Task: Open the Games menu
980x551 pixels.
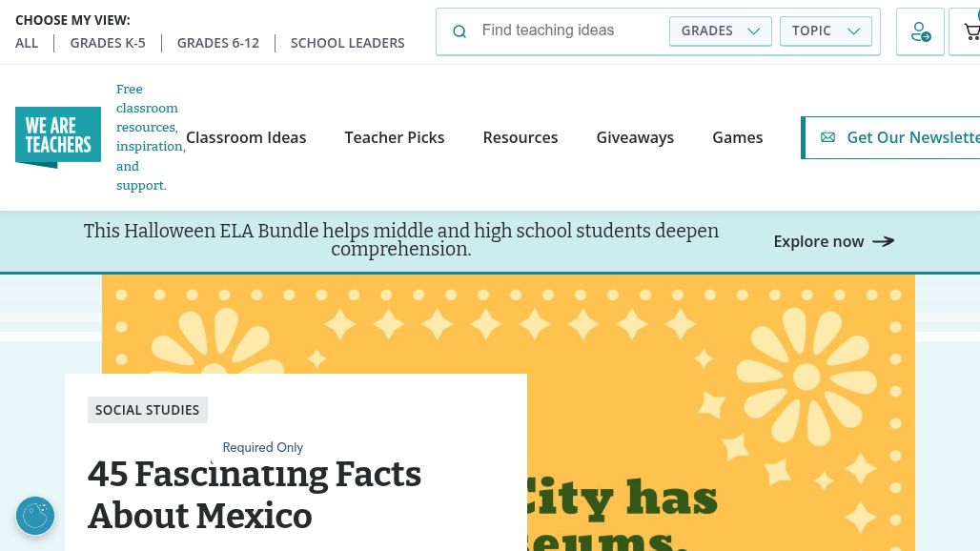Action: 738,137
